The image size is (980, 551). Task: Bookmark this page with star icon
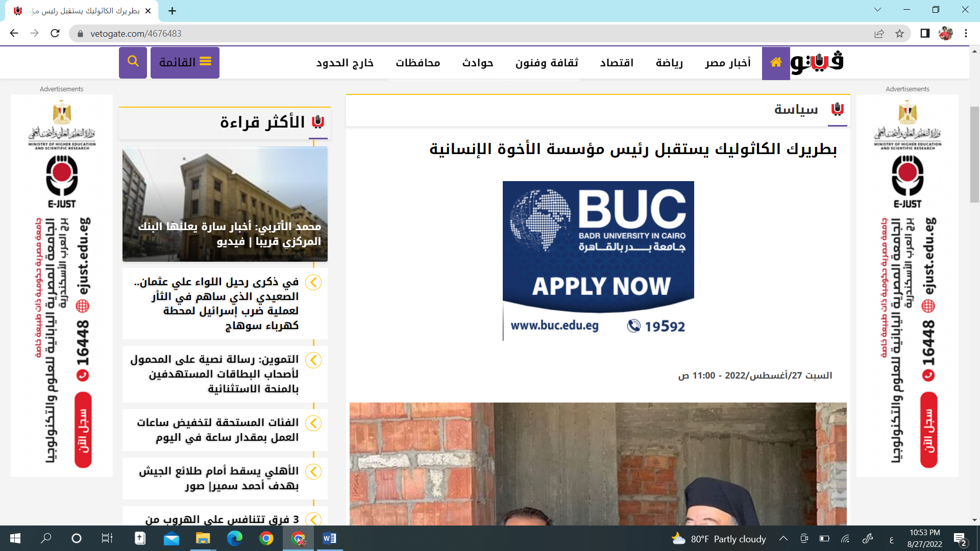click(899, 34)
